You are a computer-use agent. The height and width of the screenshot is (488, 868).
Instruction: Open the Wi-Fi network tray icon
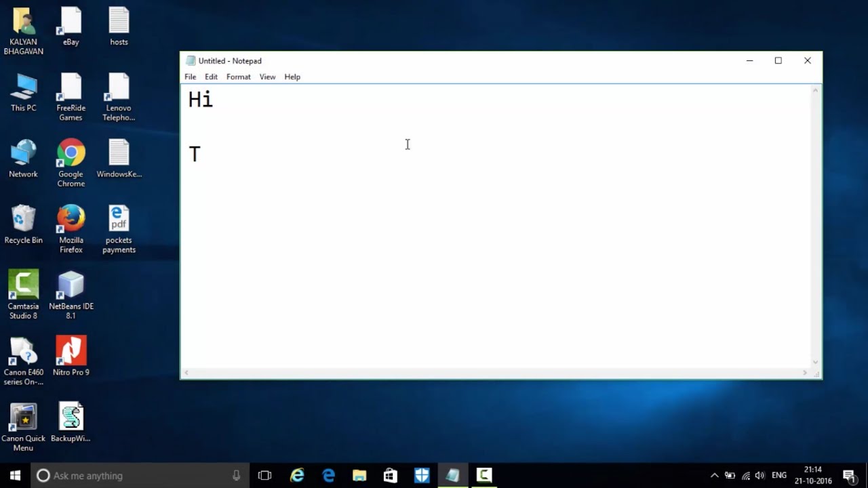(x=745, y=476)
